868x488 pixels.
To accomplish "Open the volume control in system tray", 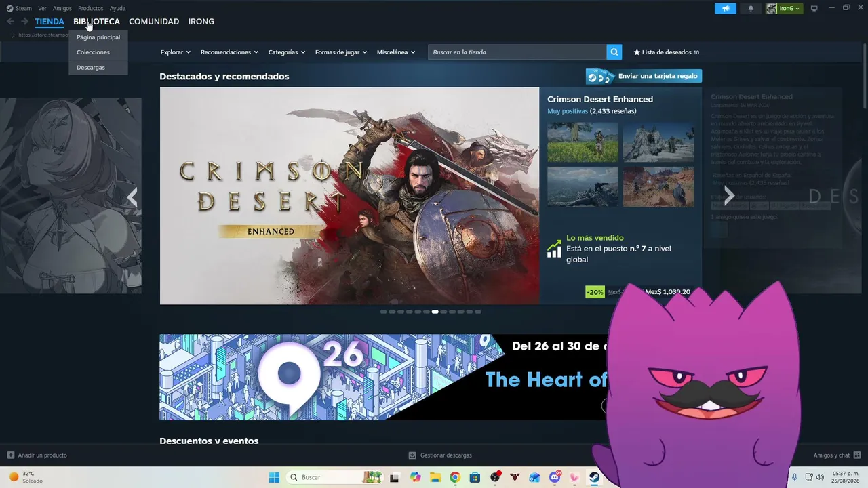I will tap(821, 477).
